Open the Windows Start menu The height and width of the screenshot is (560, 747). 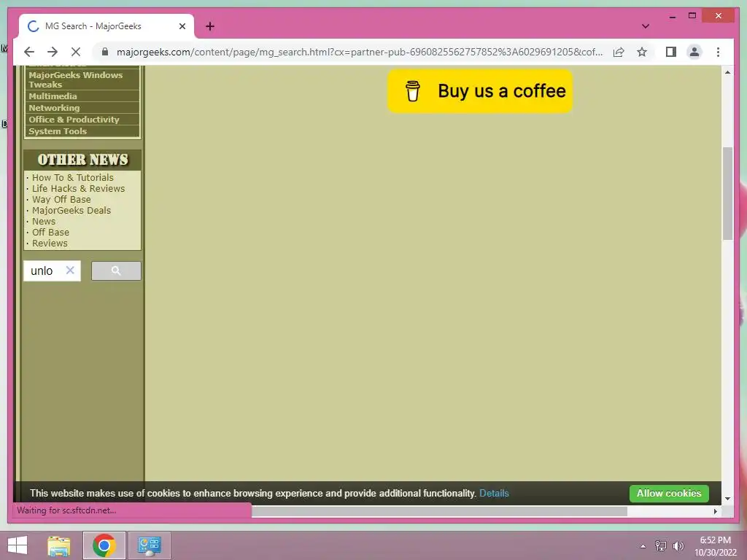[18, 545]
